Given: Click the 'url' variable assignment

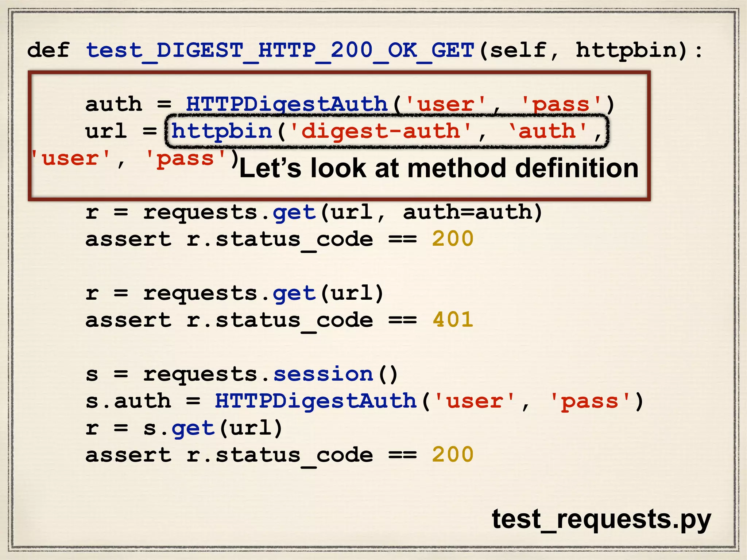Looking at the screenshot, I should pyautogui.click(x=106, y=131).
